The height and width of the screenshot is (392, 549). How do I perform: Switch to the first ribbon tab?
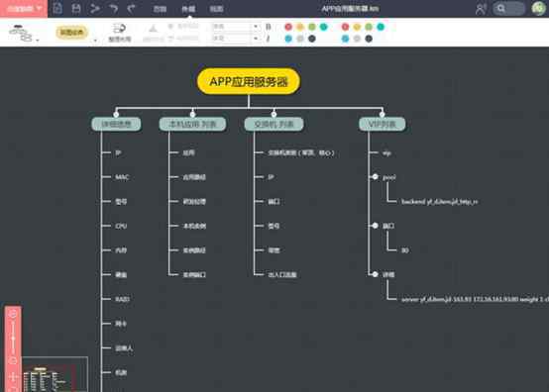160,9
